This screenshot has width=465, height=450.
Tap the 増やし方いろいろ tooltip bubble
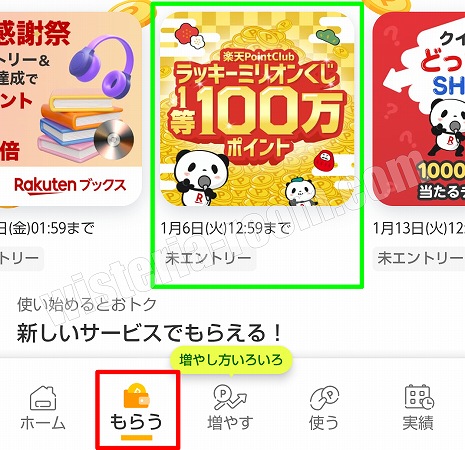231,360
